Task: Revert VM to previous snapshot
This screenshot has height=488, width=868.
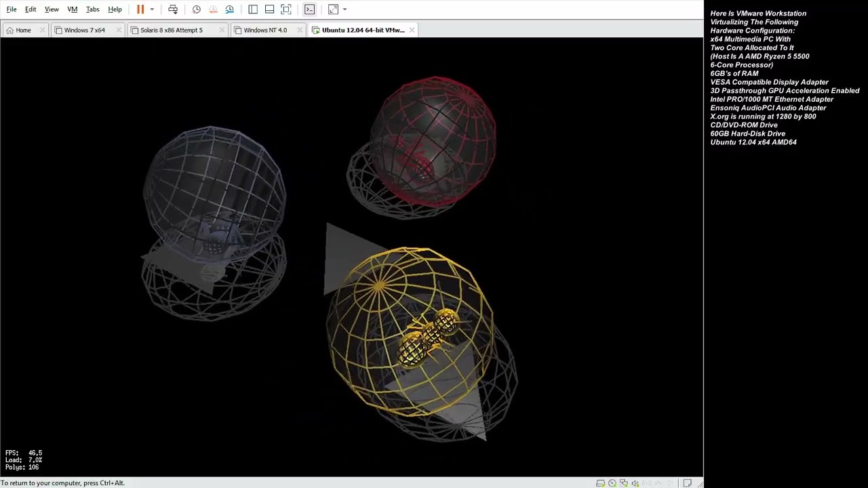Action: (x=213, y=9)
